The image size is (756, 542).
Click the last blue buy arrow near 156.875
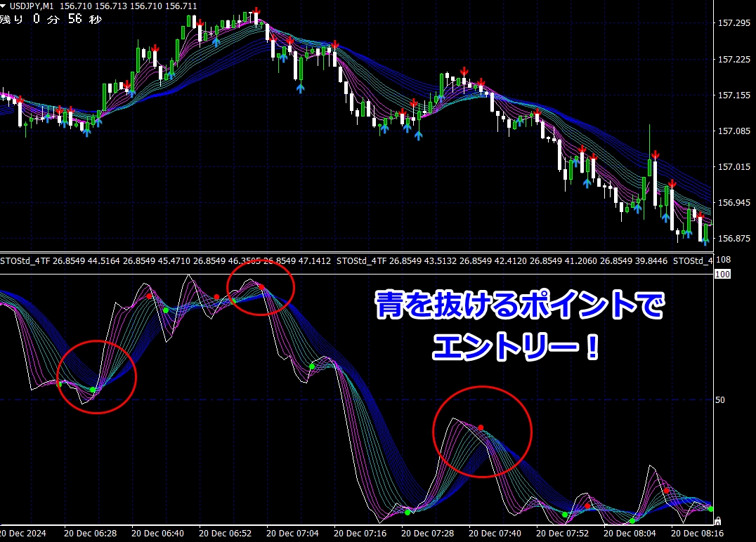pyautogui.click(x=705, y=241)
